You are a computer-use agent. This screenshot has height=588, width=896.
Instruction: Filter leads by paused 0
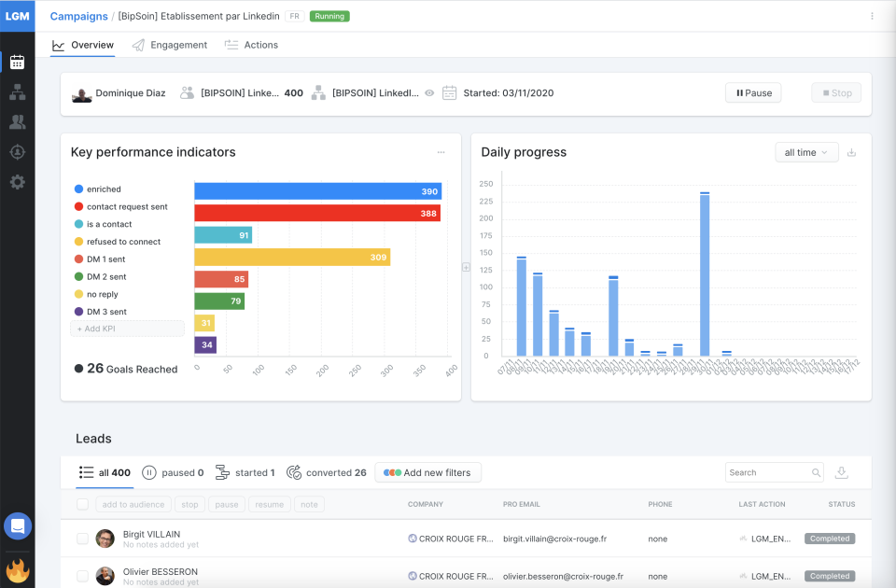tap(173, 472)
